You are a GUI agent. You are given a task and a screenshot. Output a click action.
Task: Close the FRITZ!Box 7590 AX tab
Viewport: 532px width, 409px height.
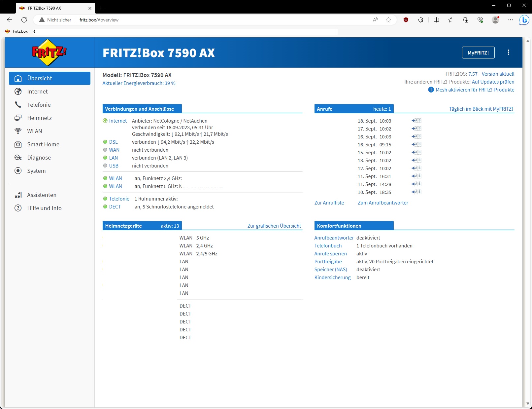tap(90, 8)
